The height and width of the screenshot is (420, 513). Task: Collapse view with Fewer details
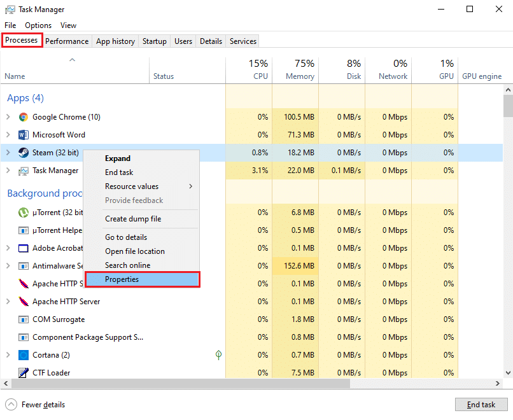click(37, 405)
